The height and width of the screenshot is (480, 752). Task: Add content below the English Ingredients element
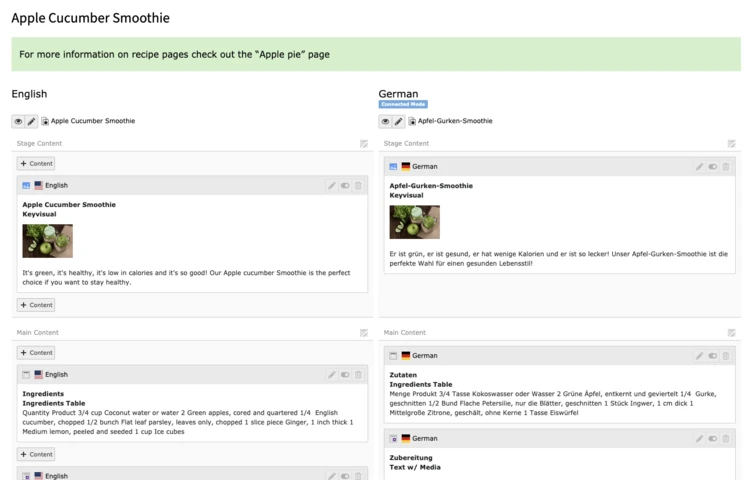tap(36, 454)
